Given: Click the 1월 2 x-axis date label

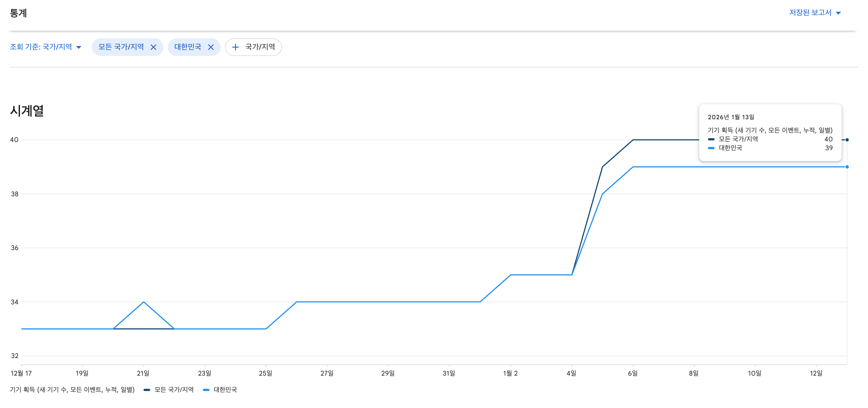Looking at the screenshot, I should click(x=510, y=373).
